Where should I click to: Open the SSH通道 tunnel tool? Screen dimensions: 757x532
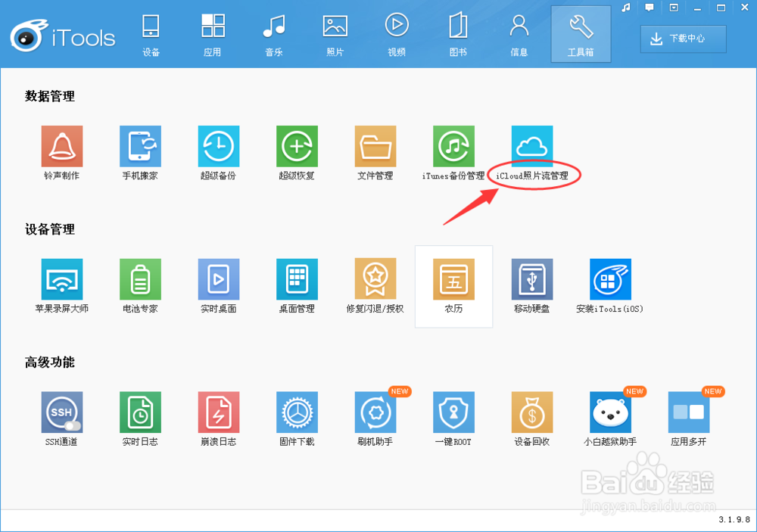[62, 412]
